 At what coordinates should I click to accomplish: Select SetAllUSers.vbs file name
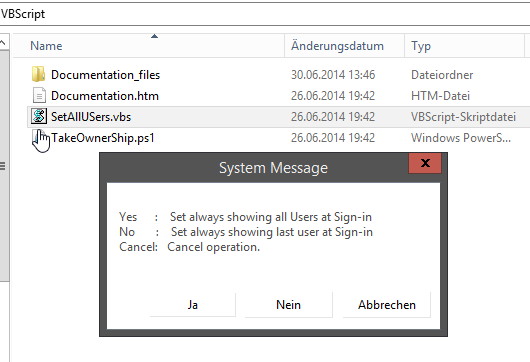click(91, 117)
